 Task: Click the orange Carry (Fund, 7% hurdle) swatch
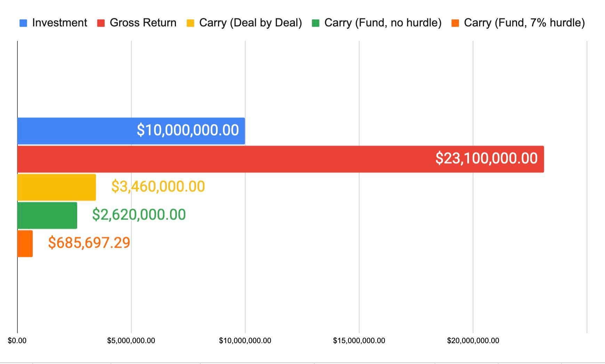pos(455,23)
